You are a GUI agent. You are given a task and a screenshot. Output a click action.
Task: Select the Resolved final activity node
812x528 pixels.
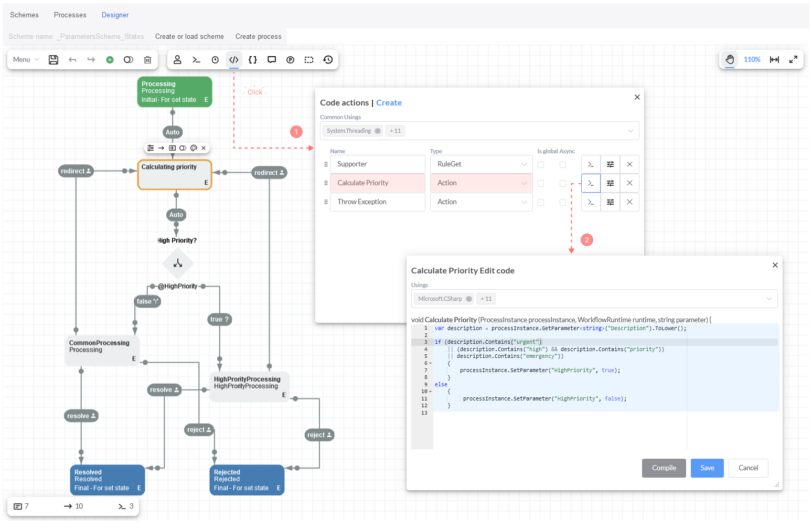(108, 480)
